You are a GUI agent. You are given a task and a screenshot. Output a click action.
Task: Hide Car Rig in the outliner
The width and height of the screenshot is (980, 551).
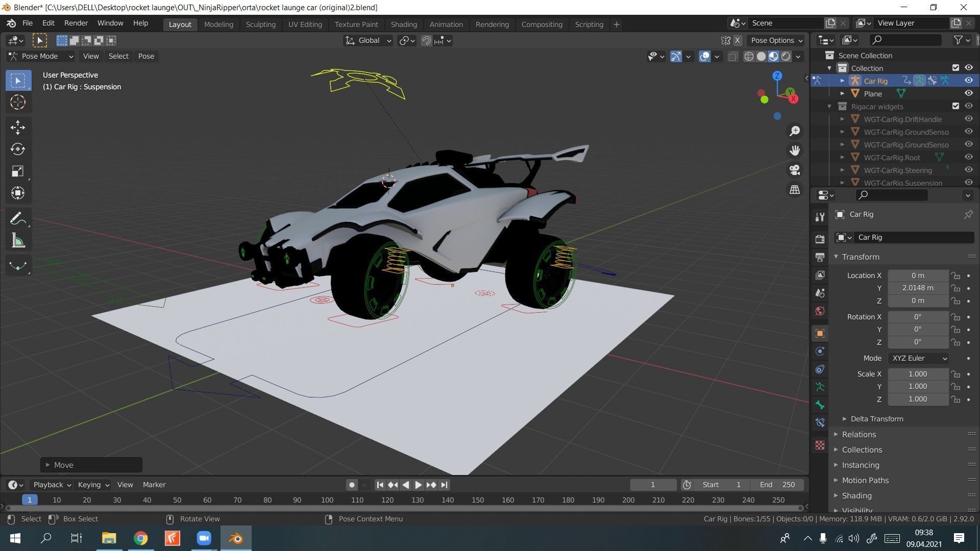pyautogui.click(x=968, y=81)
